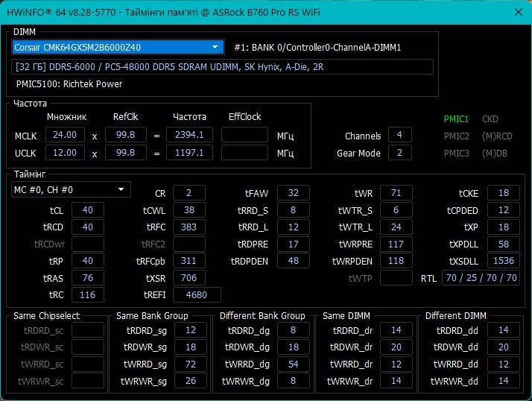The width and height of the screenshot is (532, 401).
Task: Click the (M)RCD indicator
Action: coord(497,136)
